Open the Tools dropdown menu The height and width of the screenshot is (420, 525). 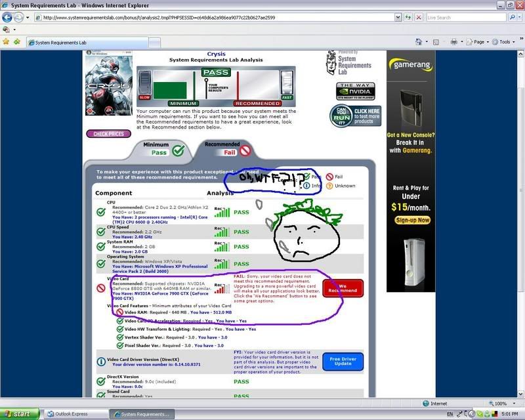(505, 42)
